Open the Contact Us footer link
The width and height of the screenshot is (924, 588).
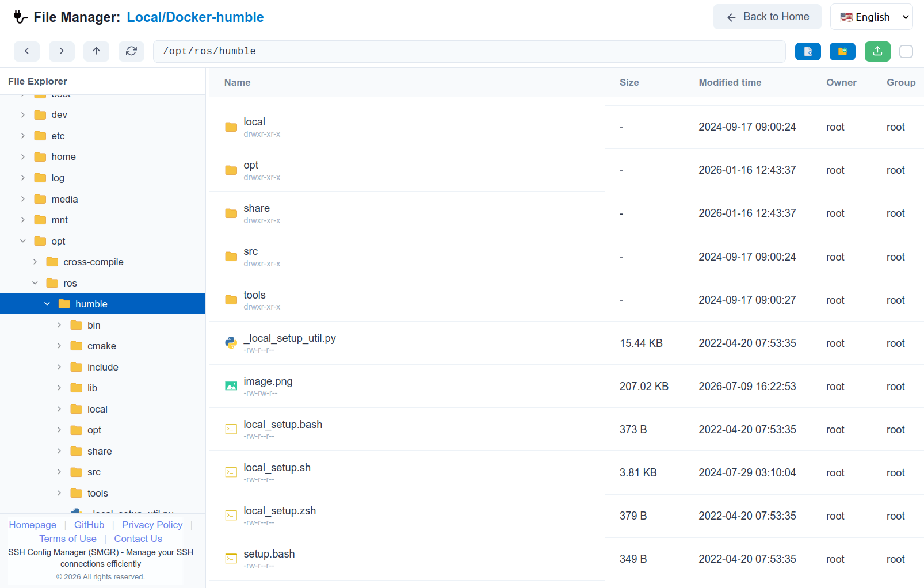138,539
